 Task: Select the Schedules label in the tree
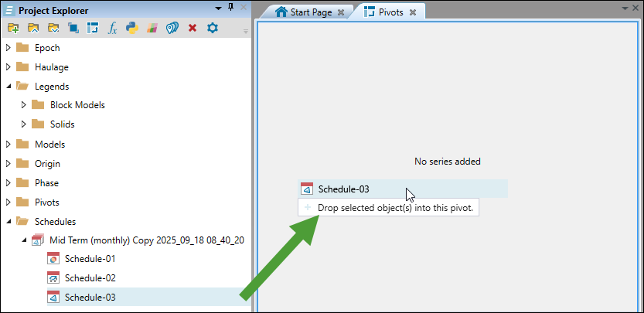coord(55,221)
